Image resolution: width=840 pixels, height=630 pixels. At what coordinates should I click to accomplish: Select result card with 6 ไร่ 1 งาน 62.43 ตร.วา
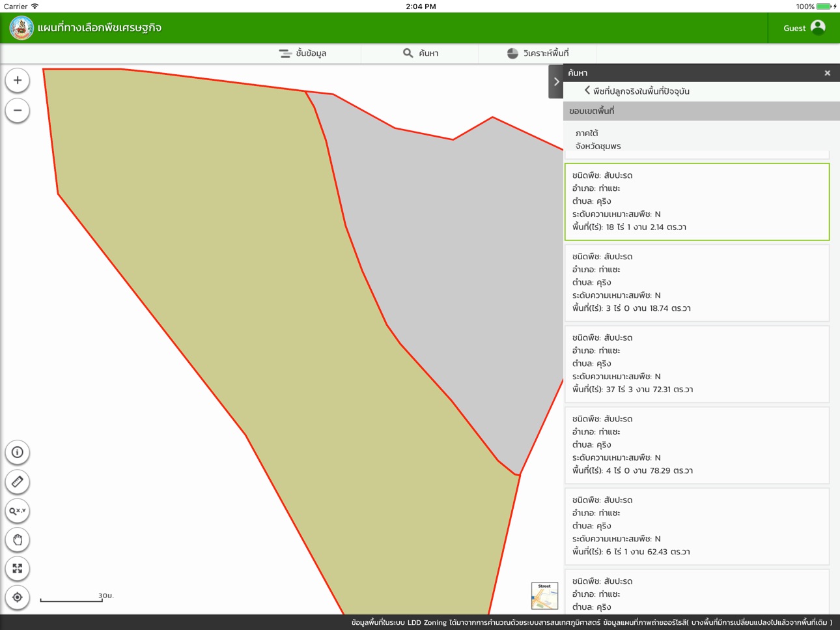[x=697, y=526]
